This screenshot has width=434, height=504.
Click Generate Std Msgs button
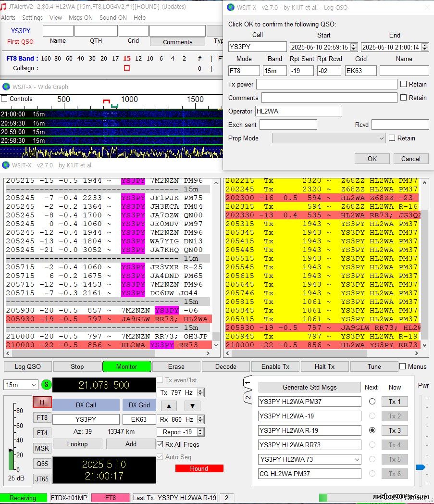(310, 387)
